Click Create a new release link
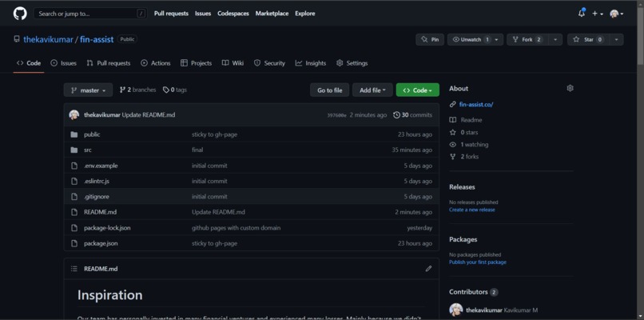 472,210
